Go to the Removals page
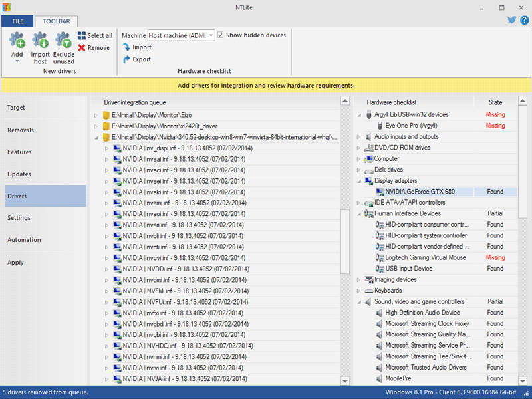Image resolution: width=532 pixels, height=399 pixels. pos(46,130)
